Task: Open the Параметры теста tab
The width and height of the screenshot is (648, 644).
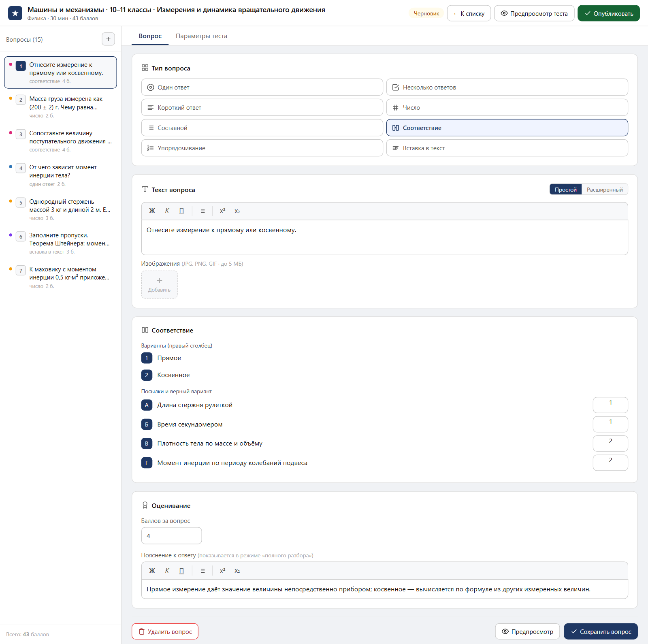Action: click(201, 36)
